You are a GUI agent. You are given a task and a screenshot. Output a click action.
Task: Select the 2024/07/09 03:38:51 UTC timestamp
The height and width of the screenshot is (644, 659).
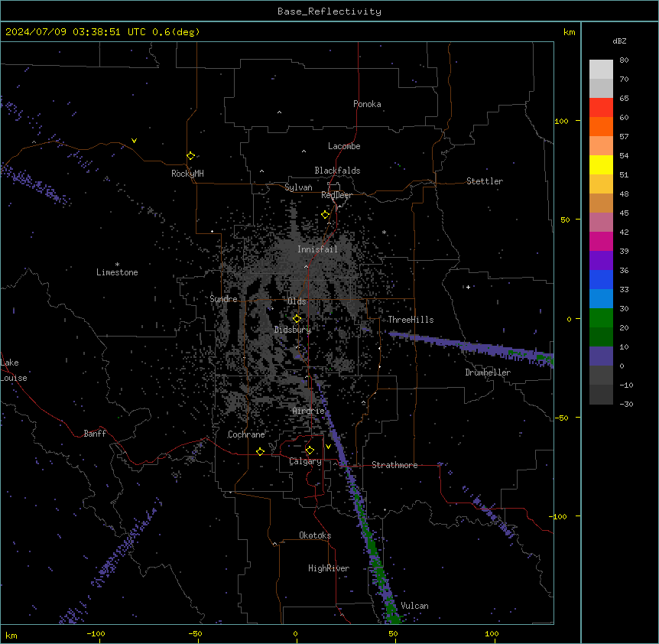[x=75, y=32]
